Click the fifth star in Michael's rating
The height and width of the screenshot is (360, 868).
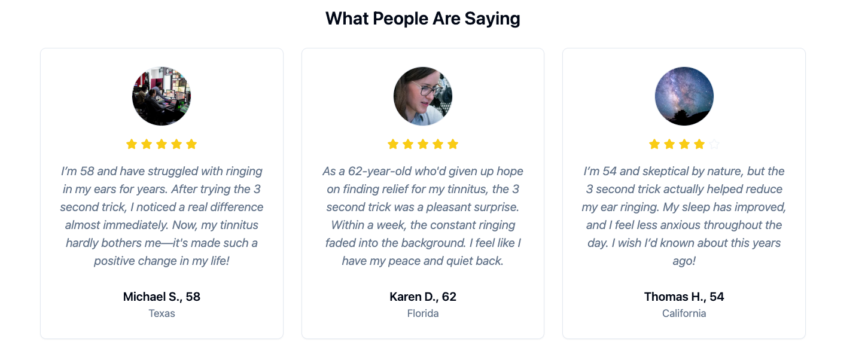pos(191,144)
